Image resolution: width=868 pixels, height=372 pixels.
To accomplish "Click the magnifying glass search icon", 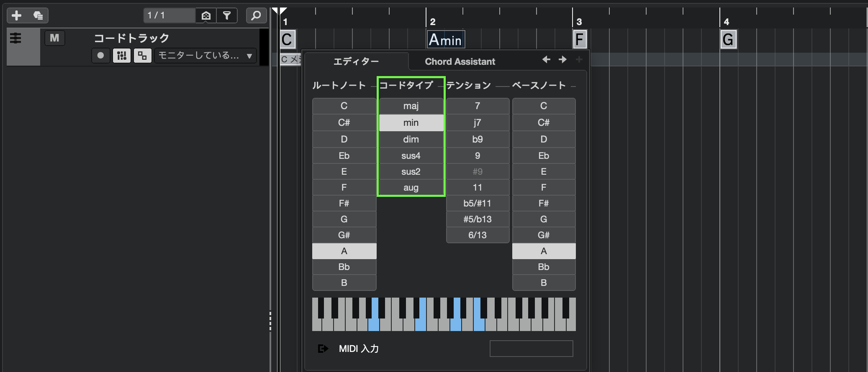I will [x=256, y=16].
